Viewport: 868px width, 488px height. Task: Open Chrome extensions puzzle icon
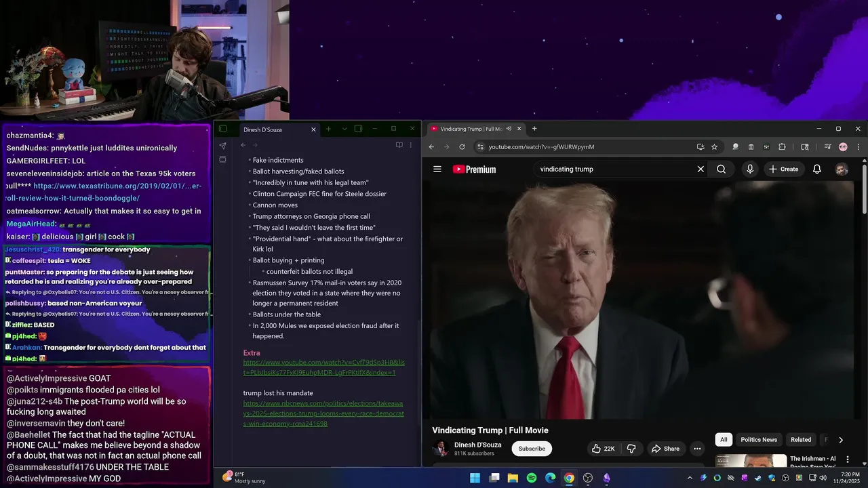pos(782,147)
